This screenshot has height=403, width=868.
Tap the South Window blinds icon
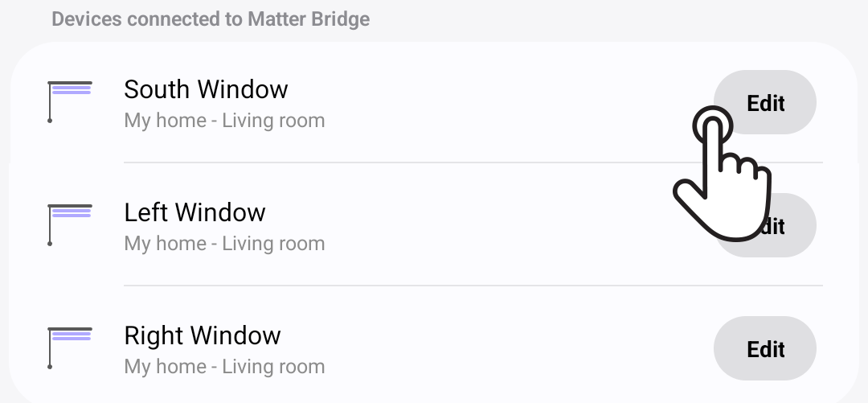70,102
